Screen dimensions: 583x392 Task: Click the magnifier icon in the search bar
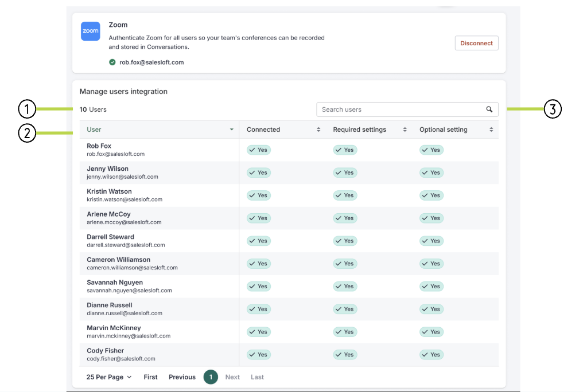489,109
